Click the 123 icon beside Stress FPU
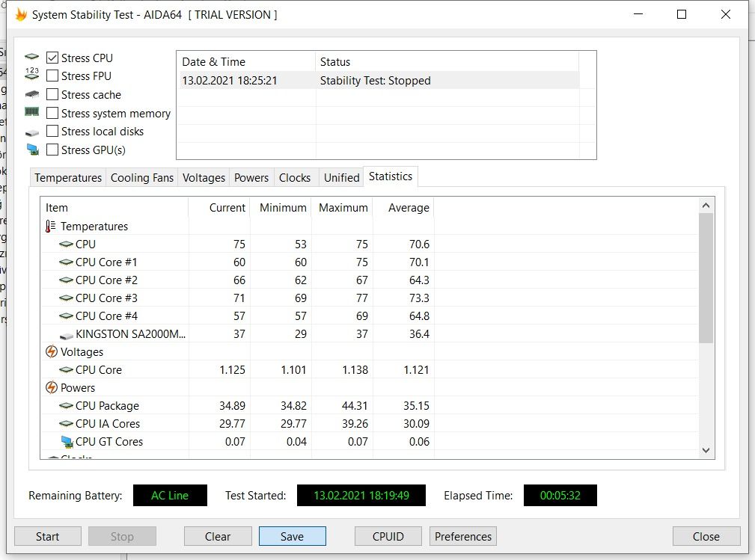Viewport: 755px width, 560px height. click(31, 73)
